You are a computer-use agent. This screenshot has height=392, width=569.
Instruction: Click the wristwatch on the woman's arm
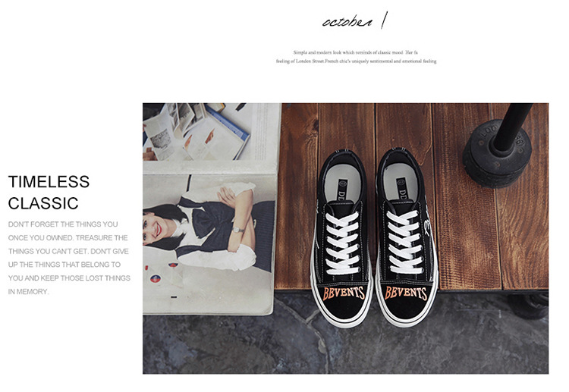[x=238, y=230]
